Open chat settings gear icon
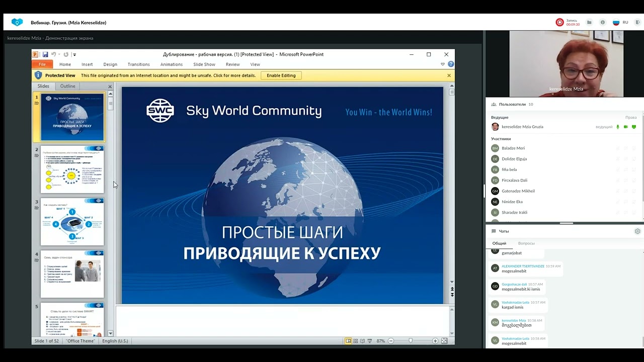The width and height of the screenshot is (644, 362). (x=637, y=231)
